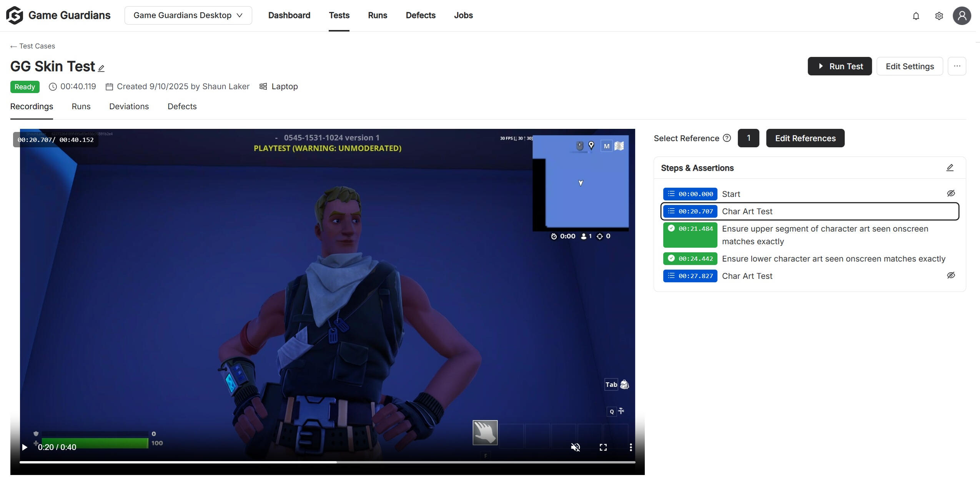Seek the video progress bar
Screen dimensions: 980x500
(327, 462)
